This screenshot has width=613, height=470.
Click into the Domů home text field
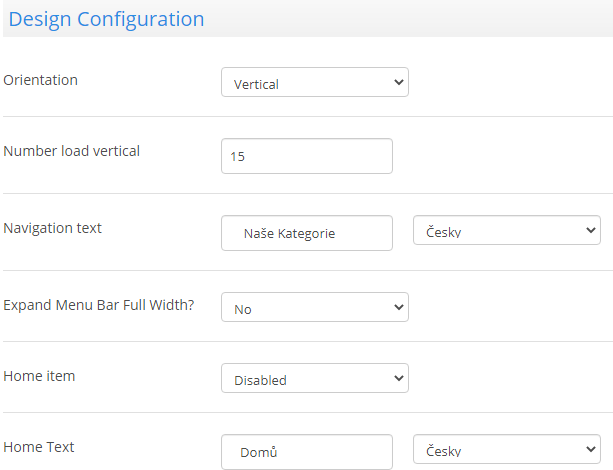307,452
